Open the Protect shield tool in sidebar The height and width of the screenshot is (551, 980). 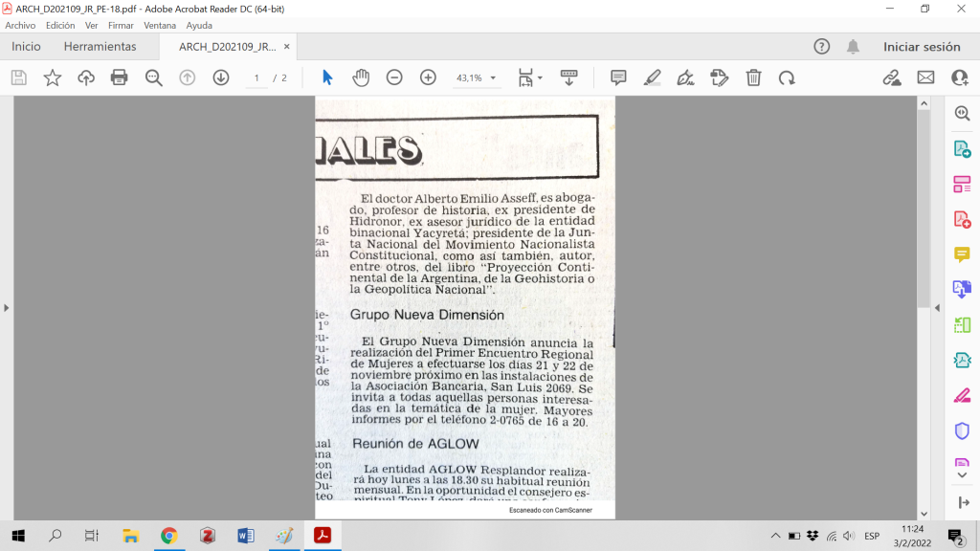tap(962, 430)
